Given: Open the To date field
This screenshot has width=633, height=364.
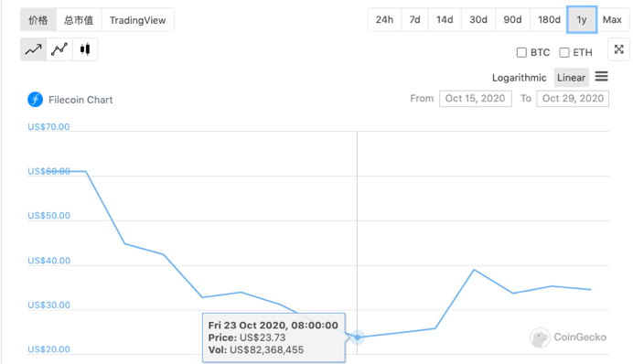Looking at the screenshot, I should [x=573, y=99].
